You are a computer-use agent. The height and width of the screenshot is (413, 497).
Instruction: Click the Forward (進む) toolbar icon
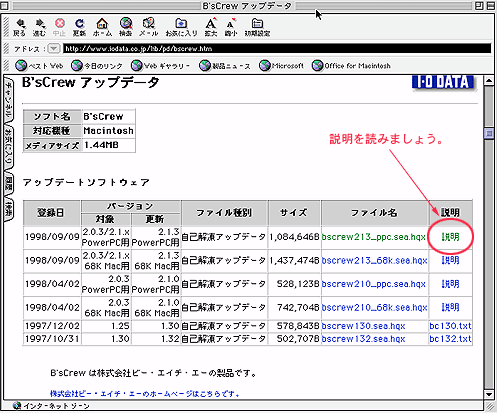[39, 27]
